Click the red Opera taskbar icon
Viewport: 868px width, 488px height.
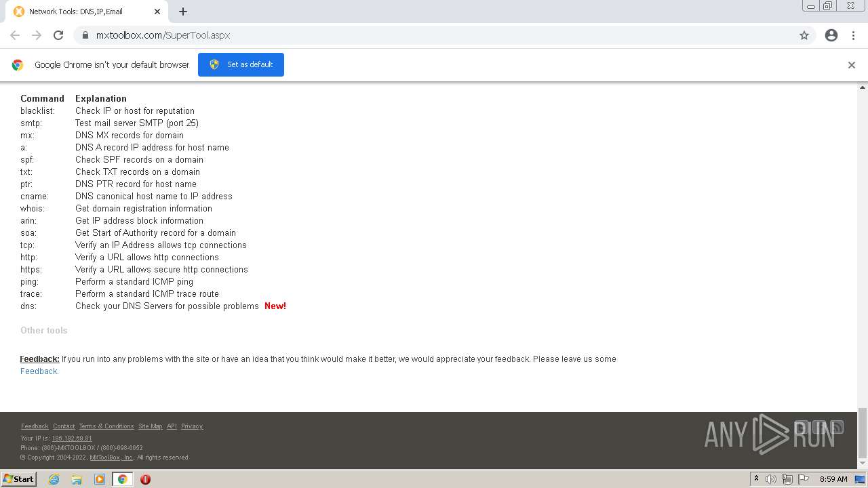pyautogui.click(x=145, y=479)
